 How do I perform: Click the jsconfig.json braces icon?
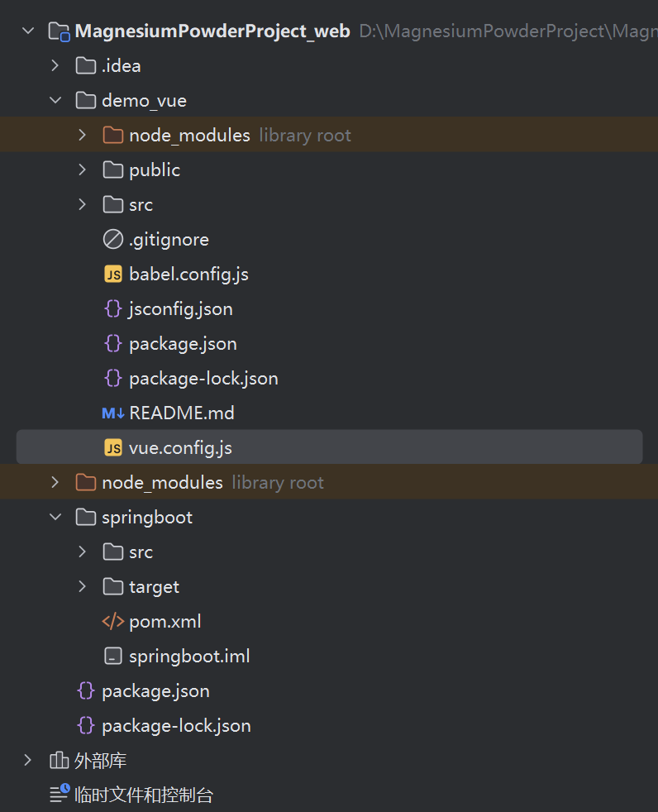tap(113, 309)
